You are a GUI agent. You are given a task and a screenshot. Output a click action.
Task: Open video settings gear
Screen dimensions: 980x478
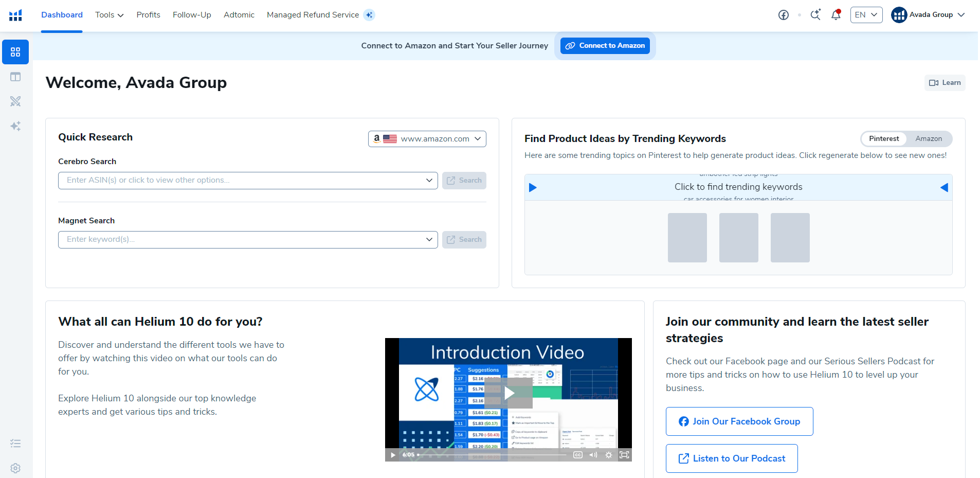click(609, 455)
